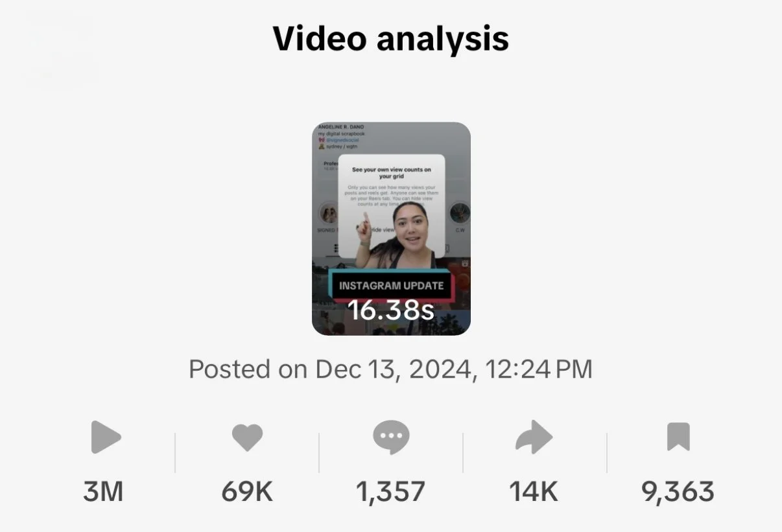Click the saves bookmark icon

(678, 437)
